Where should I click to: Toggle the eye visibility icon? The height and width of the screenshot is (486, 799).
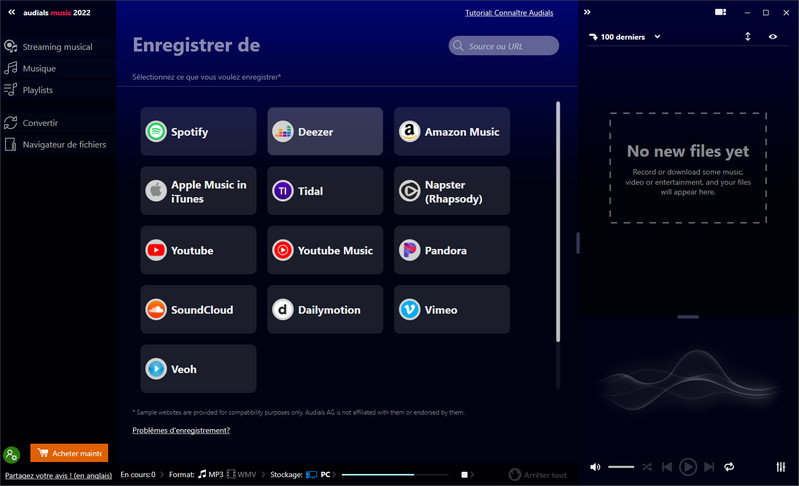click(773, 37)
